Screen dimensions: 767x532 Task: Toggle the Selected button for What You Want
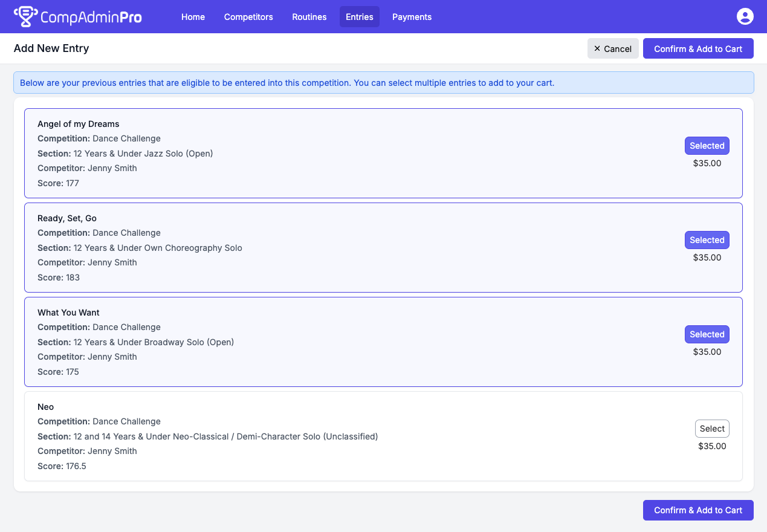(x=707, y=334)
